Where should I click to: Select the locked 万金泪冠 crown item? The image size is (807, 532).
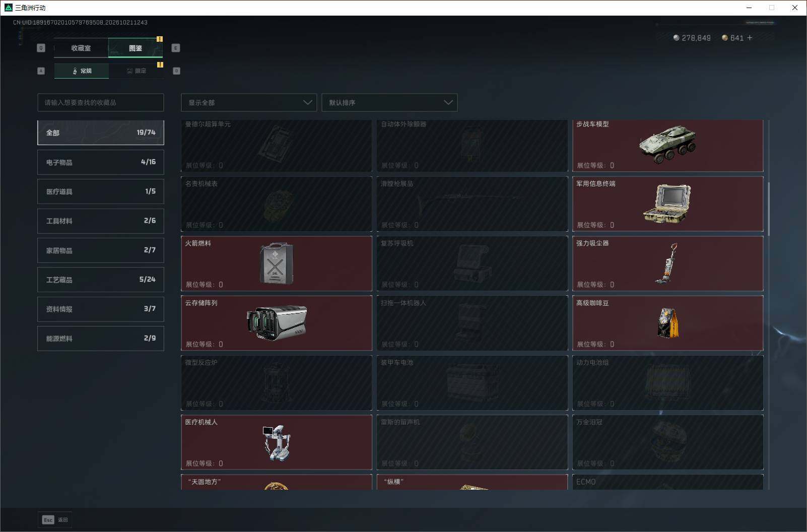668,442
